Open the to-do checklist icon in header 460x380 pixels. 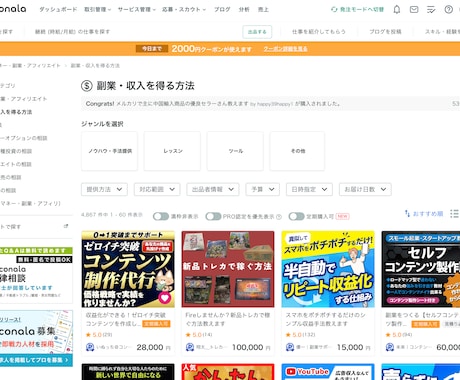(x=431, y=10)
